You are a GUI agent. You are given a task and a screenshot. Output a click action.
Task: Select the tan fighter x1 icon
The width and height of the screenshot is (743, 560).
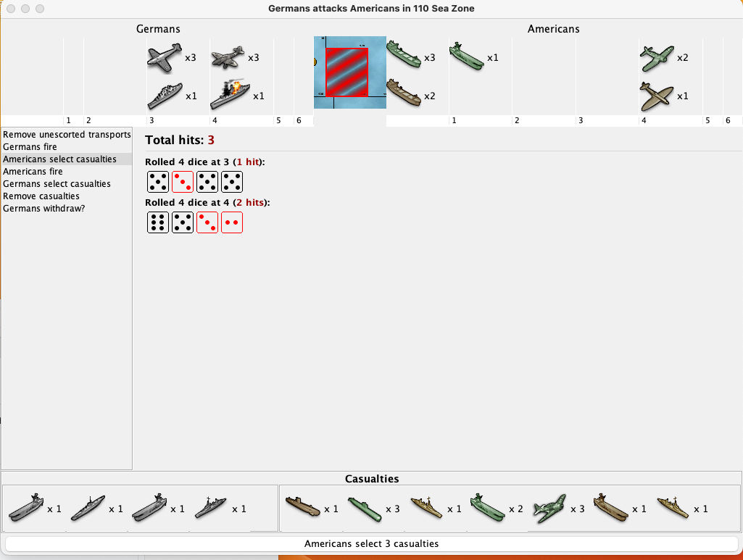[x=657, y=96]
